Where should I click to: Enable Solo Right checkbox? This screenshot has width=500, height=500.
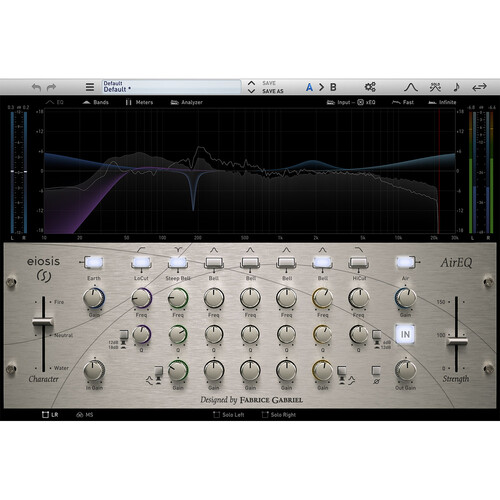279,415
